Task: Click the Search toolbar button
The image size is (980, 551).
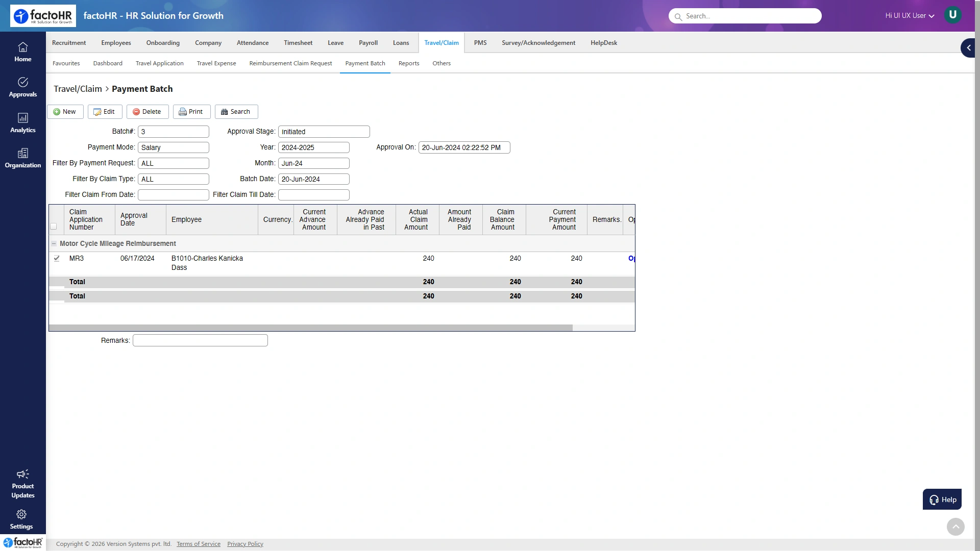Action: 236,112
